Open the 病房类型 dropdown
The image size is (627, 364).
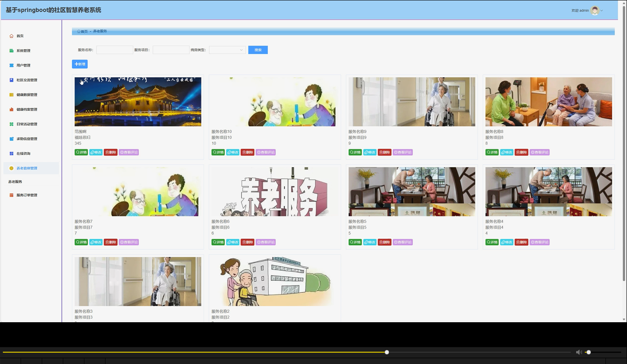[x=227, y=50]
